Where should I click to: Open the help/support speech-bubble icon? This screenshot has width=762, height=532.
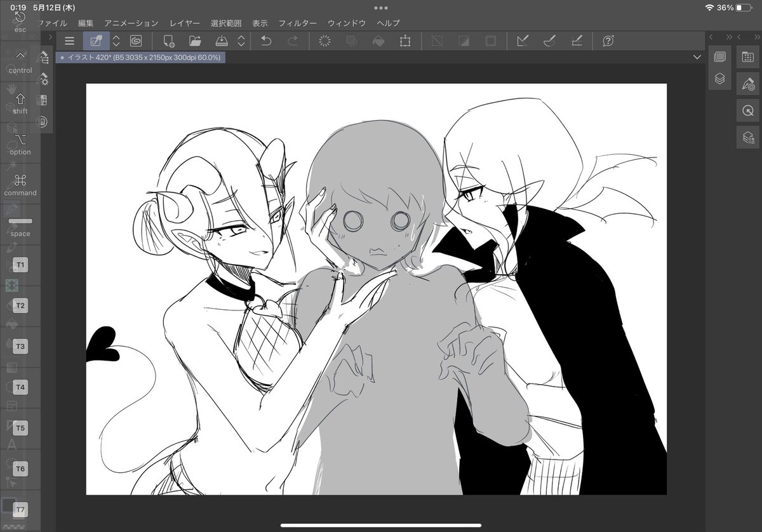click(x=608, y=41)
